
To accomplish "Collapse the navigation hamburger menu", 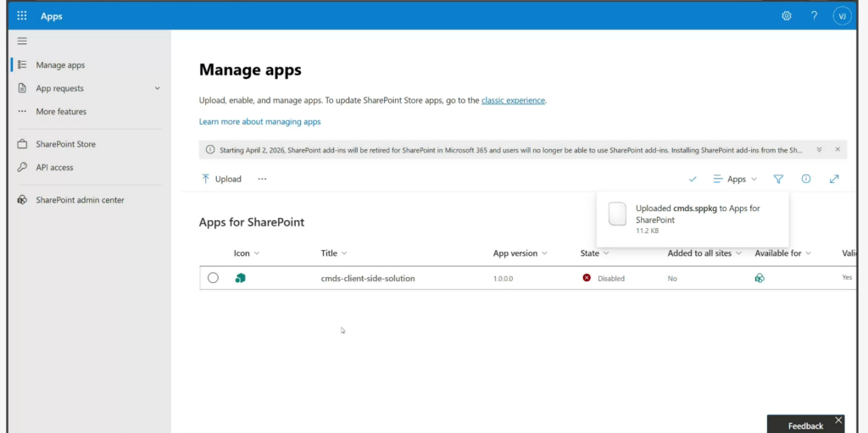I will pyautogui.click(x=22, y=41).
